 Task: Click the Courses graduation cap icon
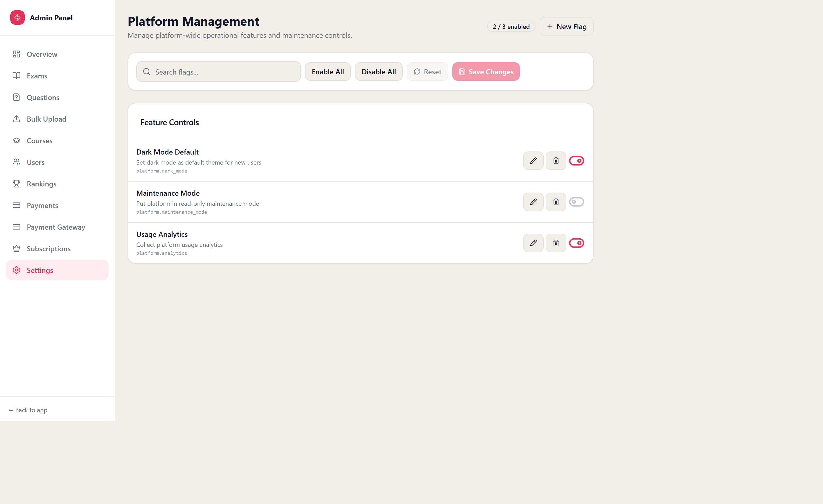click(x=16, y=141)
